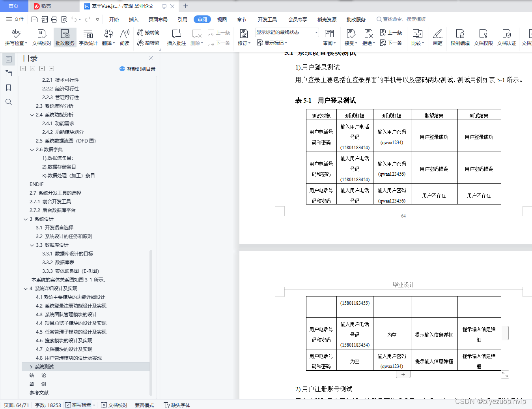Image resolution: width=532 pixels, height=409 pixels.
Task: Open restrict editing (限制编辑)
Action: (460, 38)
